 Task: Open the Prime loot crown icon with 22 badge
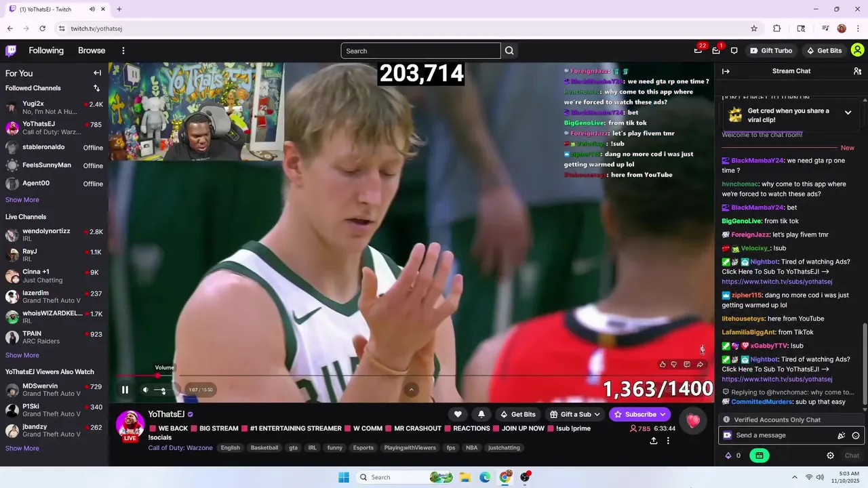[x=698, y=51]
